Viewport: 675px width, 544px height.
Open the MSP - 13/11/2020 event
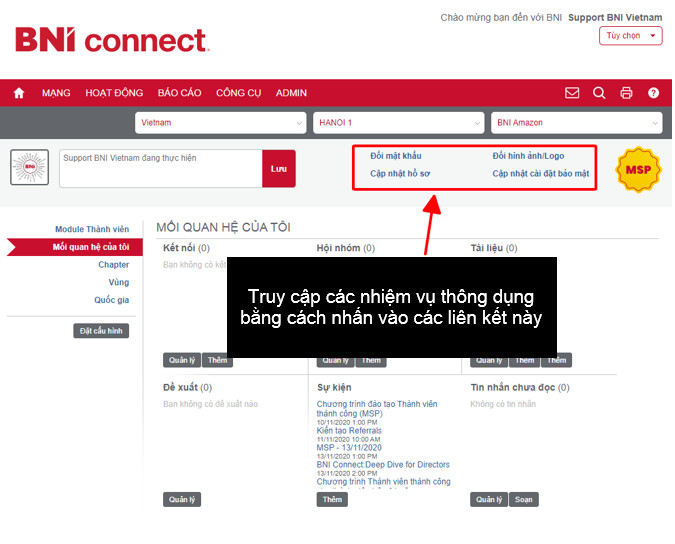coord(349,448)
